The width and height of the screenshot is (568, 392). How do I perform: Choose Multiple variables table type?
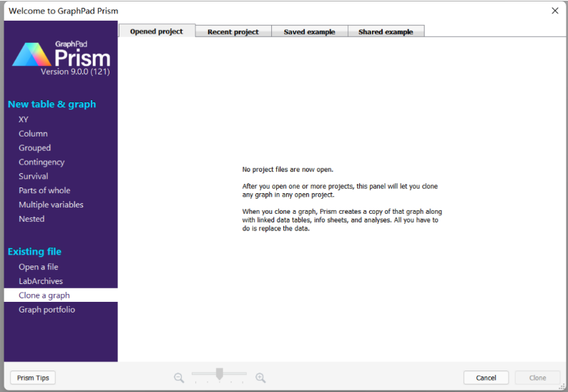[51, 205]
